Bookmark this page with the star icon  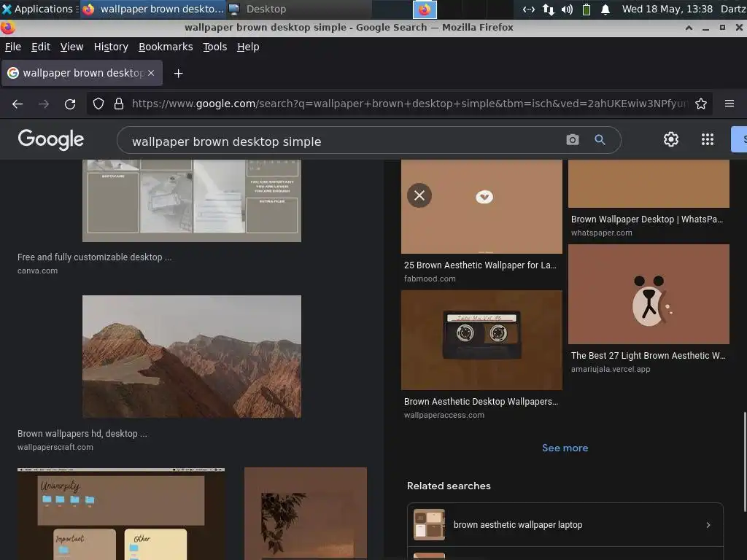701,104
